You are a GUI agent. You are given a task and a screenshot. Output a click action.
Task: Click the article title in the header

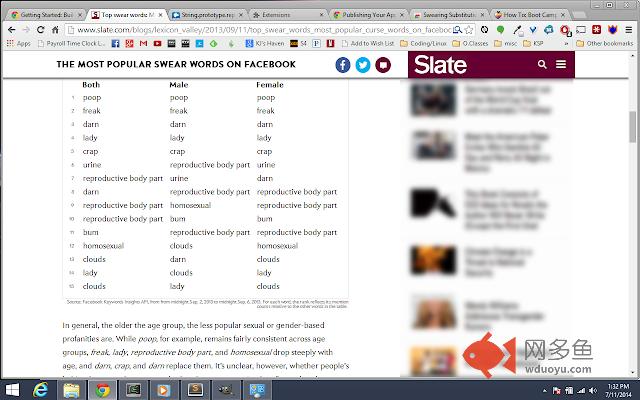point(176,64)
